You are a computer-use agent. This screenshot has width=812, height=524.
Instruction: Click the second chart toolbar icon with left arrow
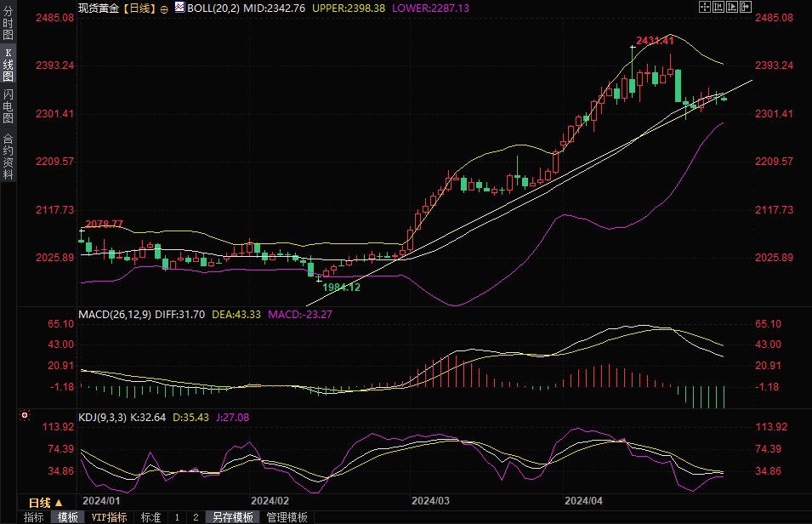tap(718, 7)
